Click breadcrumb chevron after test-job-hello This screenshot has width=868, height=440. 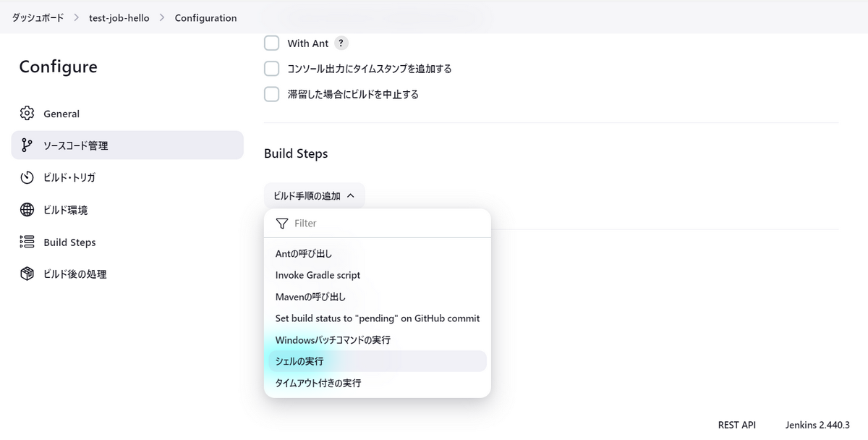click(x=162, y=17)
